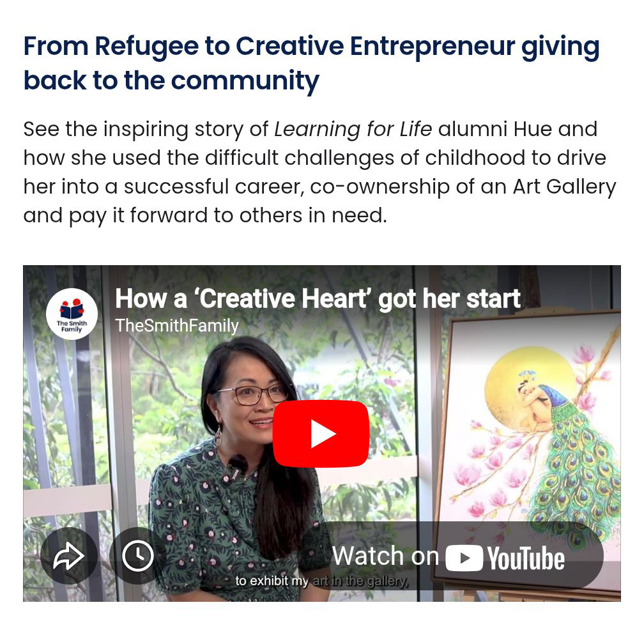Click the 'Watch on' text label
This screenshot has width=644, height=644.
(385, 556)
